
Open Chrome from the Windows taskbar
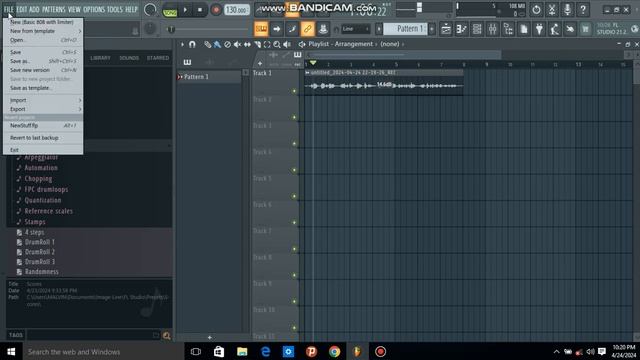pos(334,351)
